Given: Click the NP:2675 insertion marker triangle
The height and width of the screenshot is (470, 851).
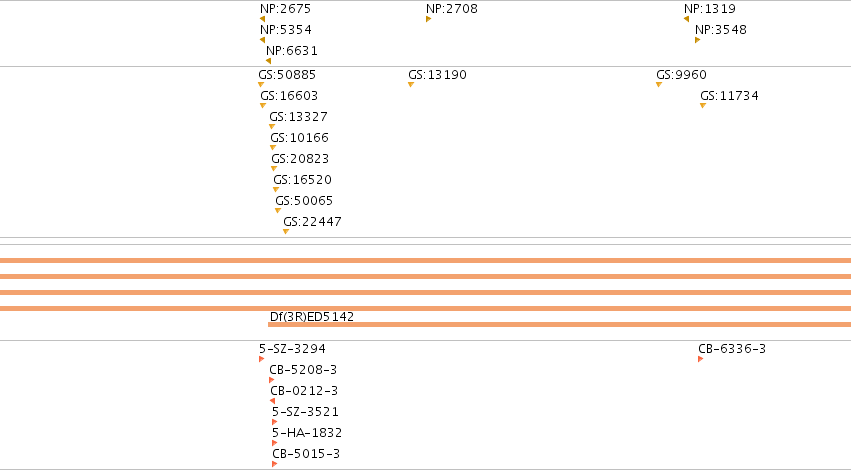Looking at the screenshot, I should (x=263, y=19).
